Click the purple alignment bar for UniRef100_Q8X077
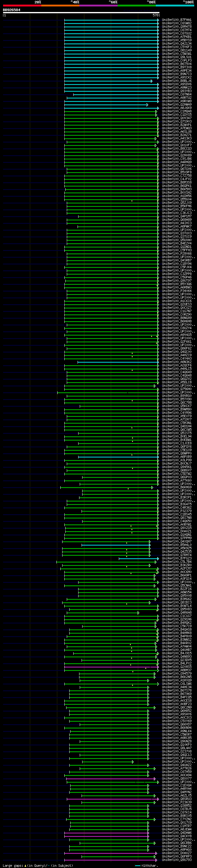 click(111, 779)
